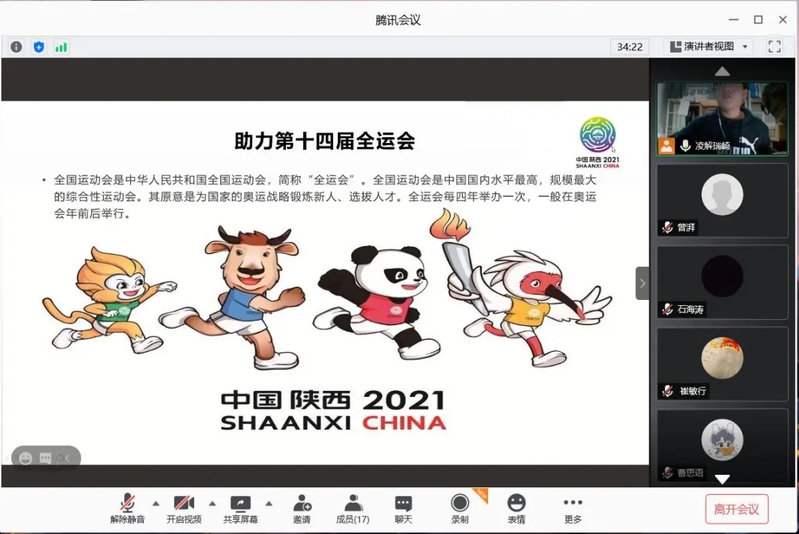Click the chat bubble in floating bar
Viewport: 799px width, 534px height.
45,458
